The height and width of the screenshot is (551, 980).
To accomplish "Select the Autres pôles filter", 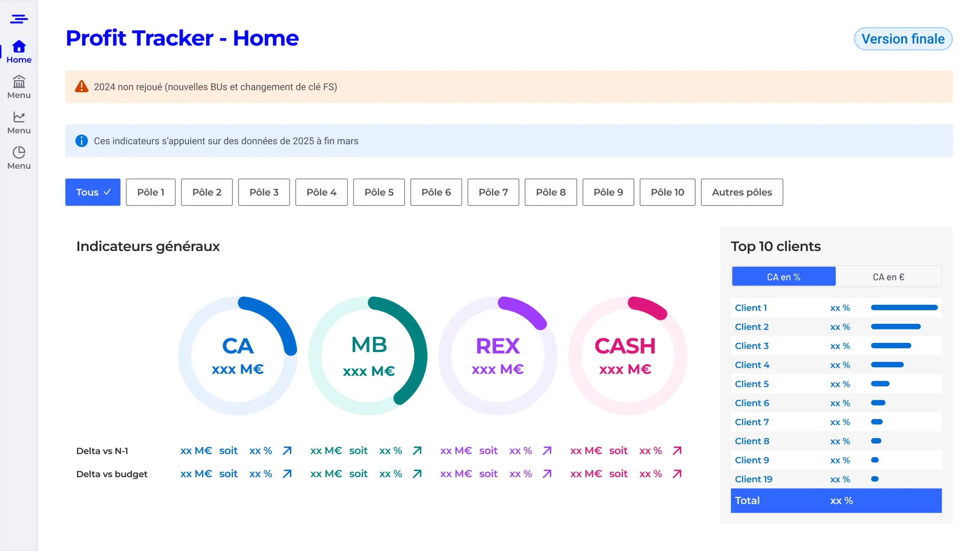I will pos(742,192).
